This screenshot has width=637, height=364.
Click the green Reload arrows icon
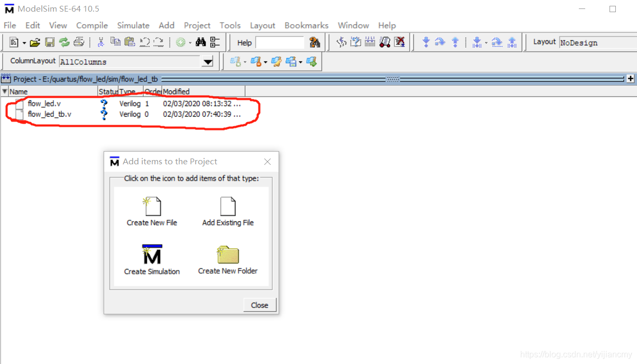[64, 42]
